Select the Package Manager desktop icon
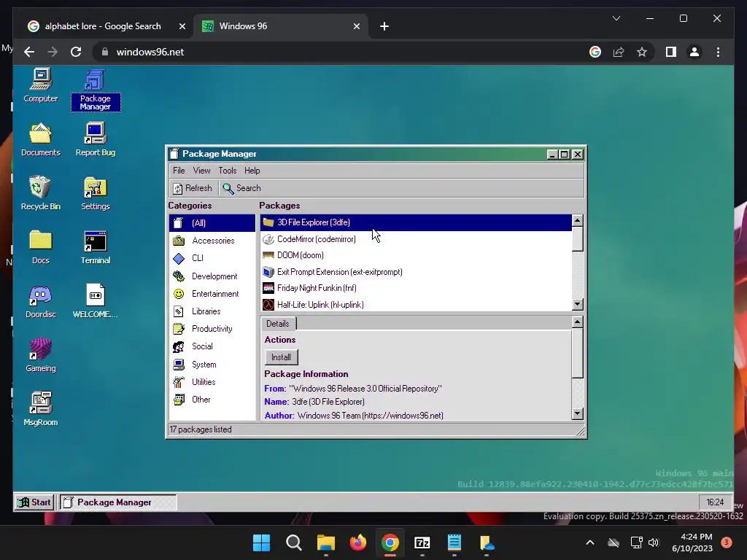 click(96, 90)
